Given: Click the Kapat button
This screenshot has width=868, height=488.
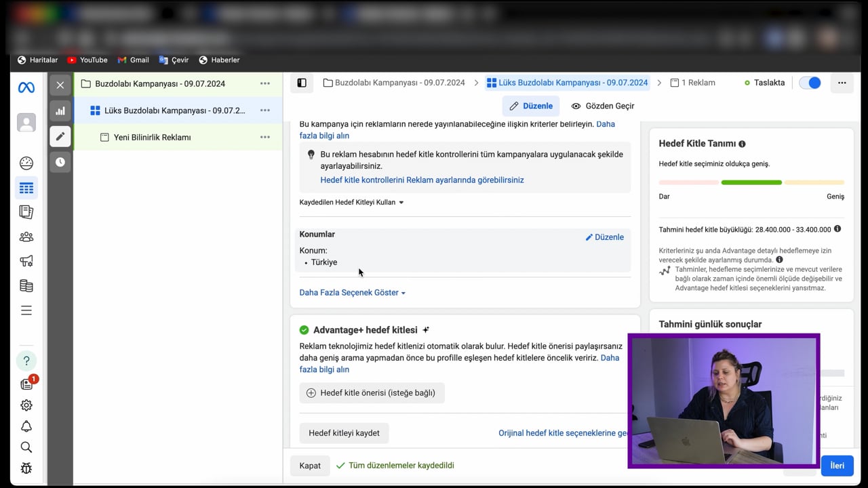Looking at the screenshot, I should pos(310,466).
